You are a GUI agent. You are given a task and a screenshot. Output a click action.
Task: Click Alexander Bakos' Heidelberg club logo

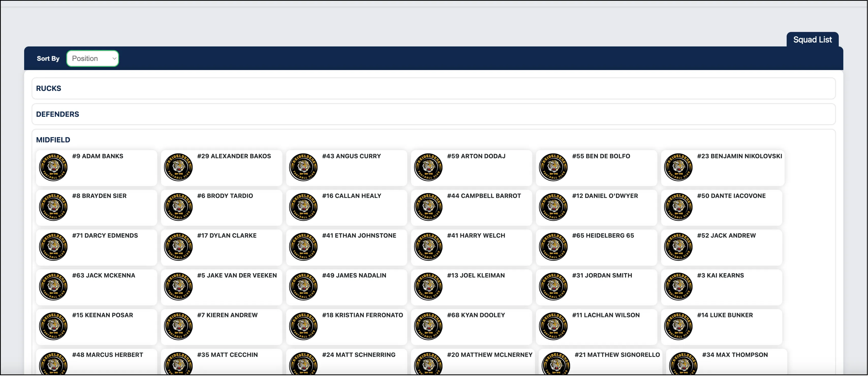tap(178, 167)
